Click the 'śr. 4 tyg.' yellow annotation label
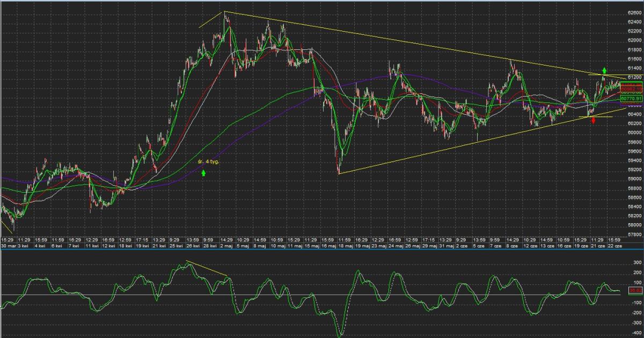The width and height of the screenshot is (644, 338). point(208,161)
